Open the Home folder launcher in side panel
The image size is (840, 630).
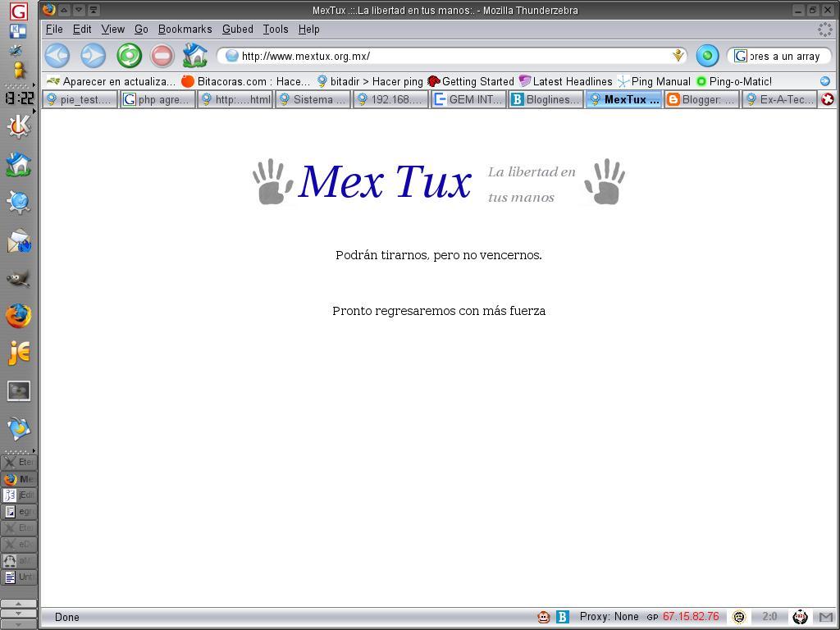pos(19,164)
